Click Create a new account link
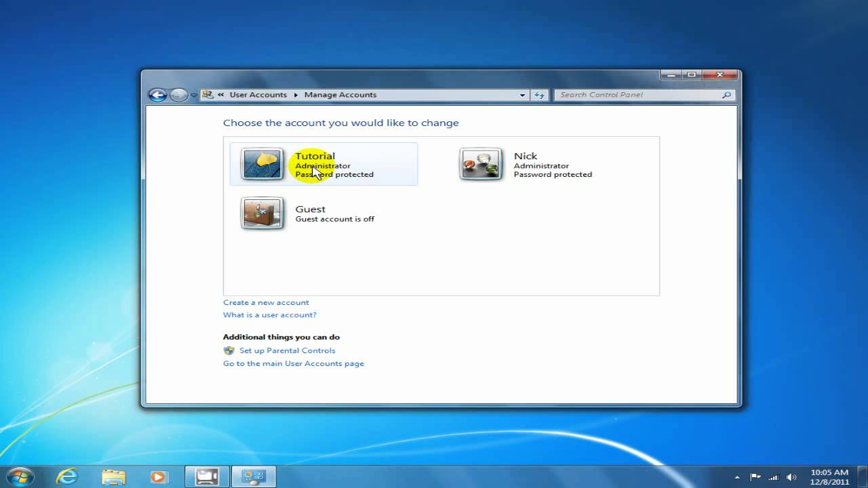Screen dimensions: 868x488 (266, 302)
